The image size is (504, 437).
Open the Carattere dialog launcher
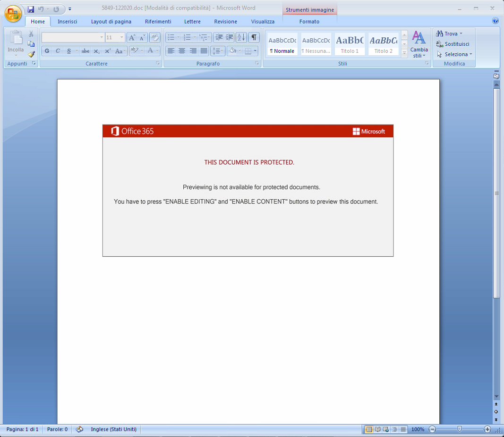pos(158,63)
